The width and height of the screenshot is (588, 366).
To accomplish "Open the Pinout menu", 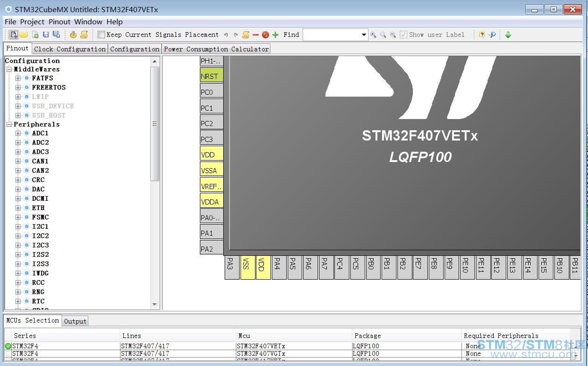I will [60, 21].
